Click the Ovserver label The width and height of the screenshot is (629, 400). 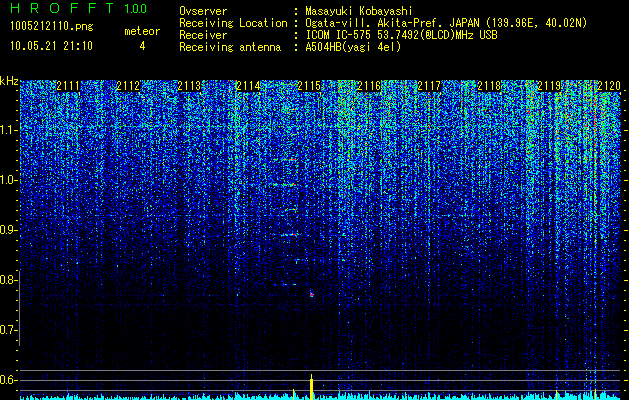point(203,11)
